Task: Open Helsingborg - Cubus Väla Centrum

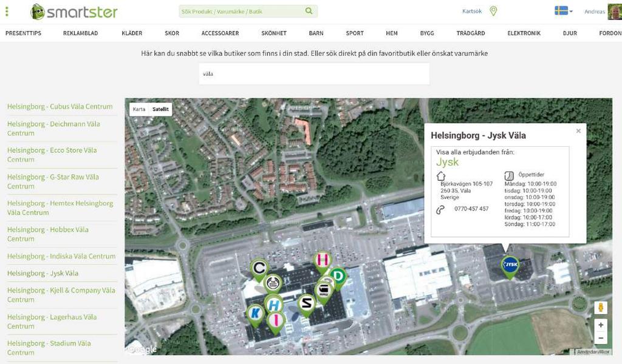Action: point(60,107)
